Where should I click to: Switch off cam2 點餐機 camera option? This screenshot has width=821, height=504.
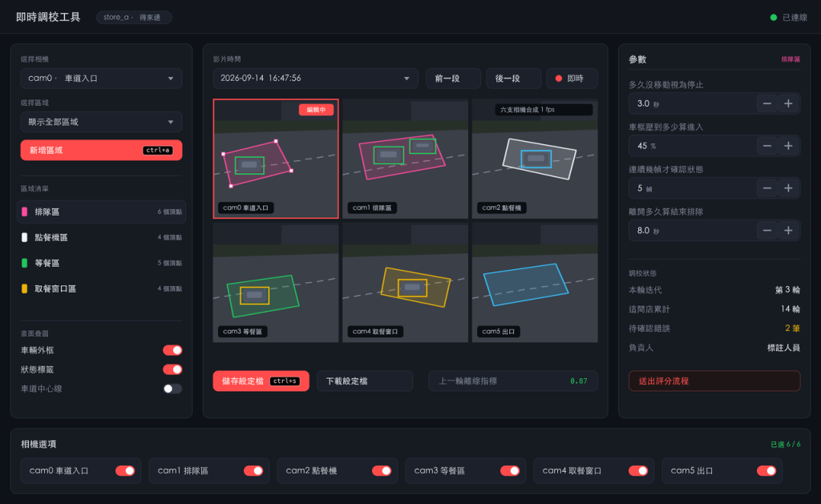tap(382, 470)
